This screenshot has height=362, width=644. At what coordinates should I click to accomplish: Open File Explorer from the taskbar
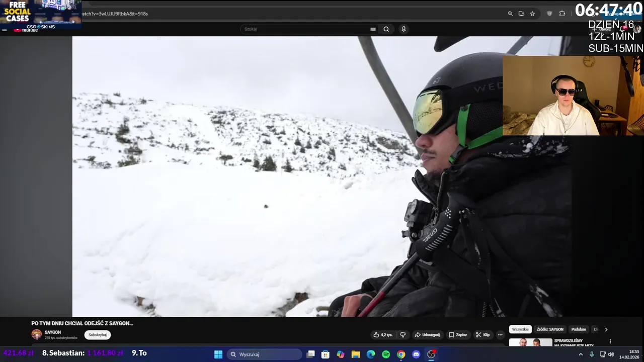click(x=356, y=354)
